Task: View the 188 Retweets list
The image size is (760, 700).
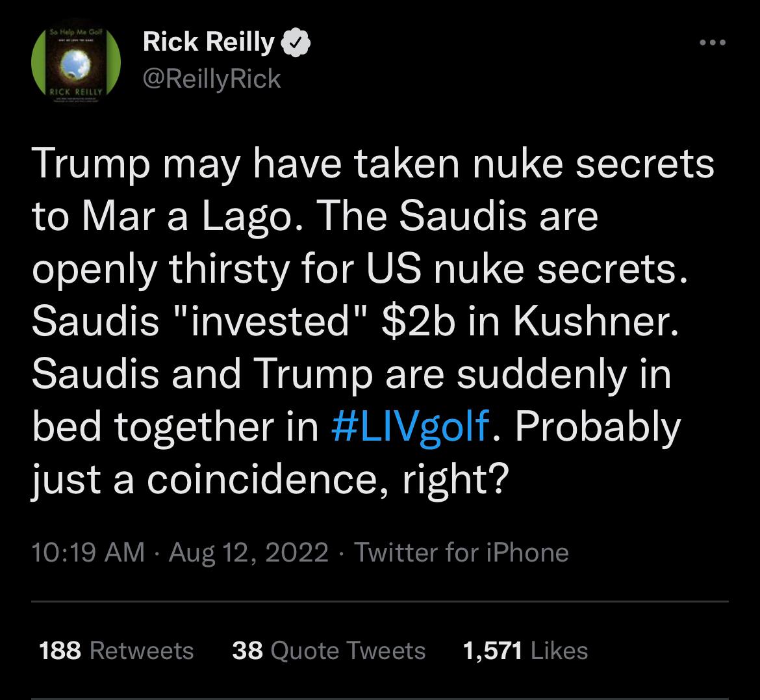Action: pos(116,651)
